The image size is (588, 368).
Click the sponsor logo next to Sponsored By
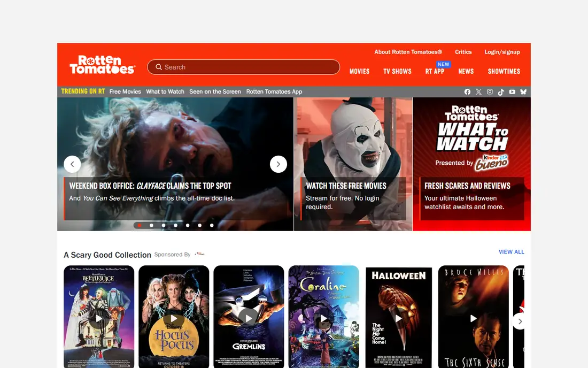pos(199,254)
